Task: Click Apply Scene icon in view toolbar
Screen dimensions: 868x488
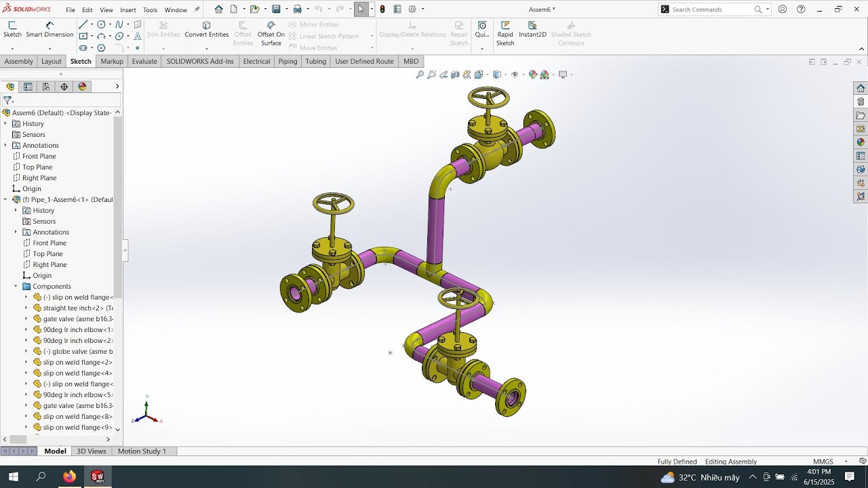Action: (x=545, y=75)
